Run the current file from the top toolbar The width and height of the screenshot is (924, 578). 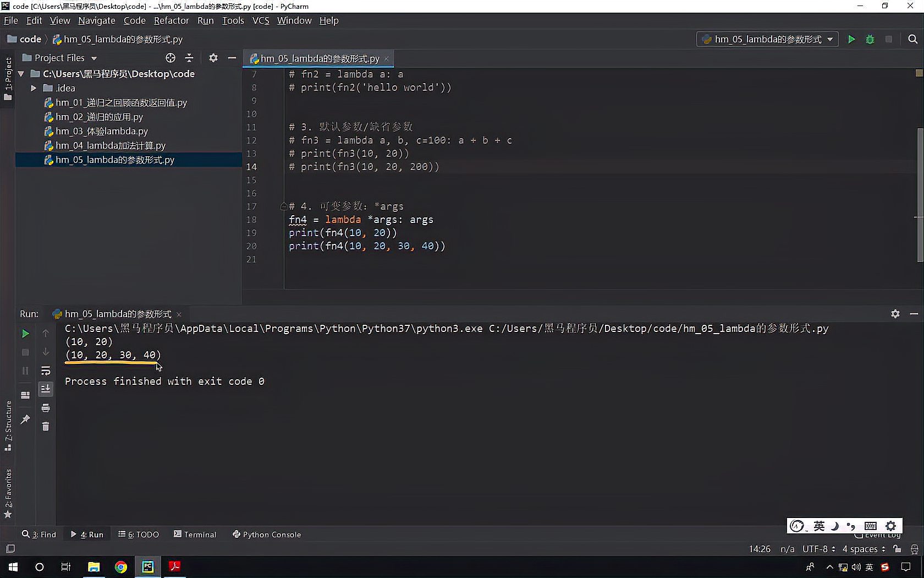[x=851, y=39]
